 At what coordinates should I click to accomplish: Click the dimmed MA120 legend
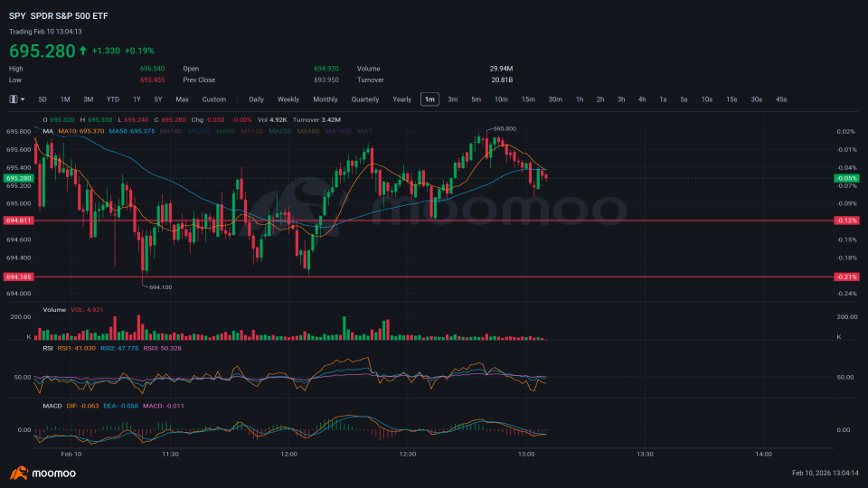pos(253,131)
